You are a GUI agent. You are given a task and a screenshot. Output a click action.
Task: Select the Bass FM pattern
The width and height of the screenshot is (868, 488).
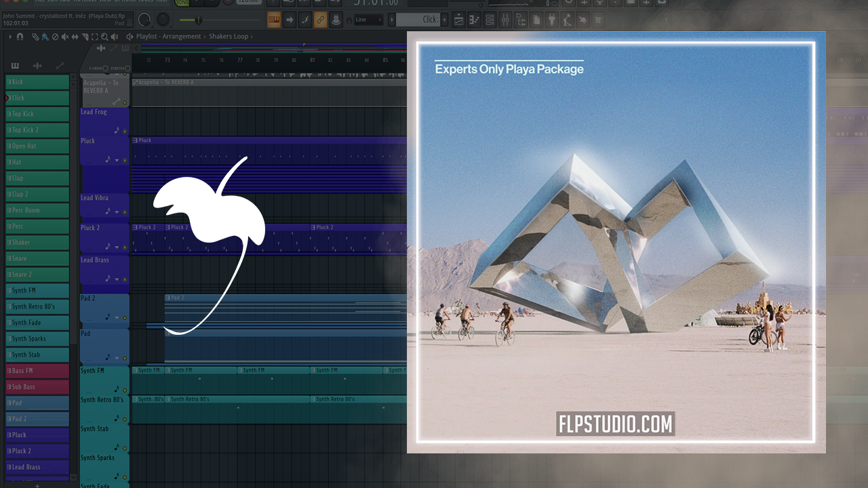37,371
